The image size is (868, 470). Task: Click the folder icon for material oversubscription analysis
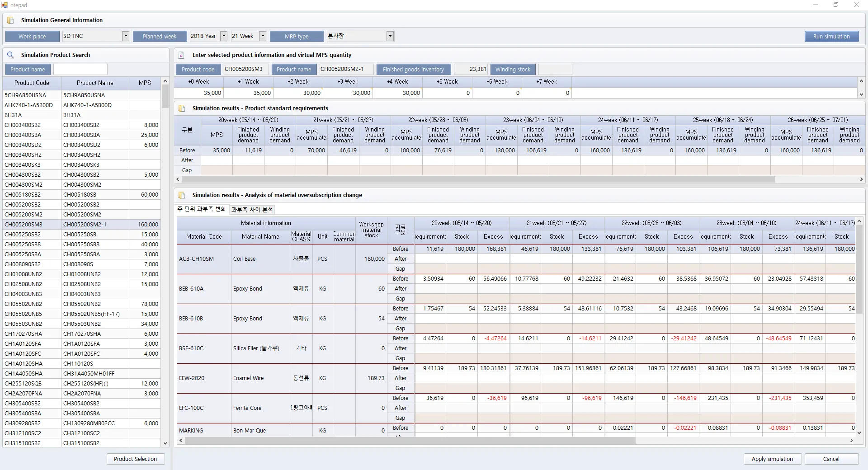[182, 195]
